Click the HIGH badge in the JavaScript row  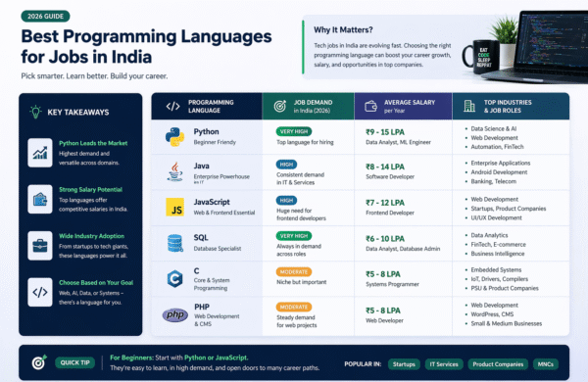click(x=286, y=200)
